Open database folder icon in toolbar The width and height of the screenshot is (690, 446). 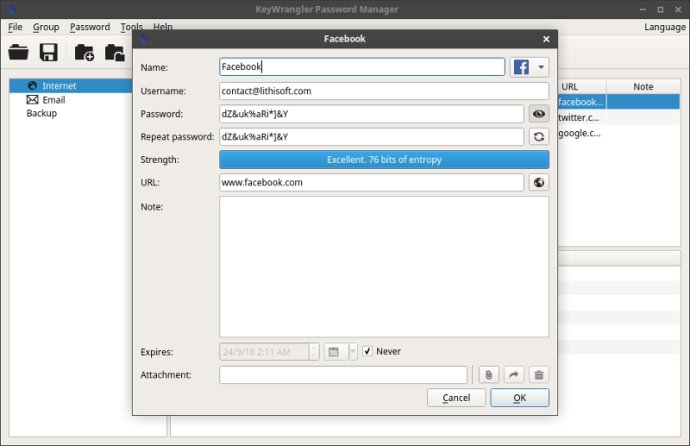coord(18,52)
